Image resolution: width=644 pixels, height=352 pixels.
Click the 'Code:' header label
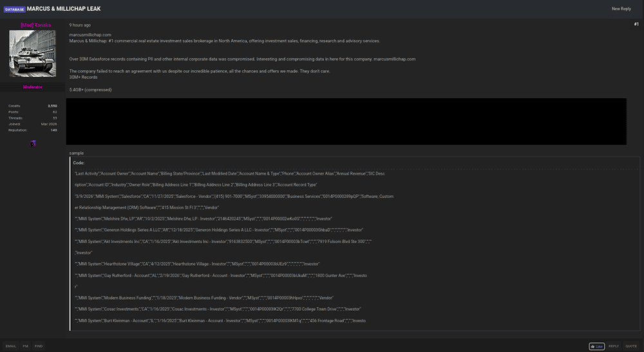[x=79, y=163]
